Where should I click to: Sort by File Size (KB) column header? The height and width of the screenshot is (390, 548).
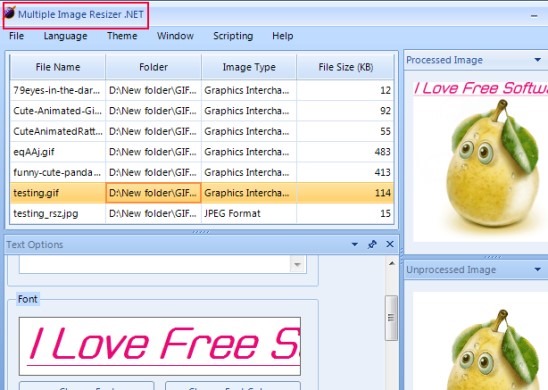345,67
